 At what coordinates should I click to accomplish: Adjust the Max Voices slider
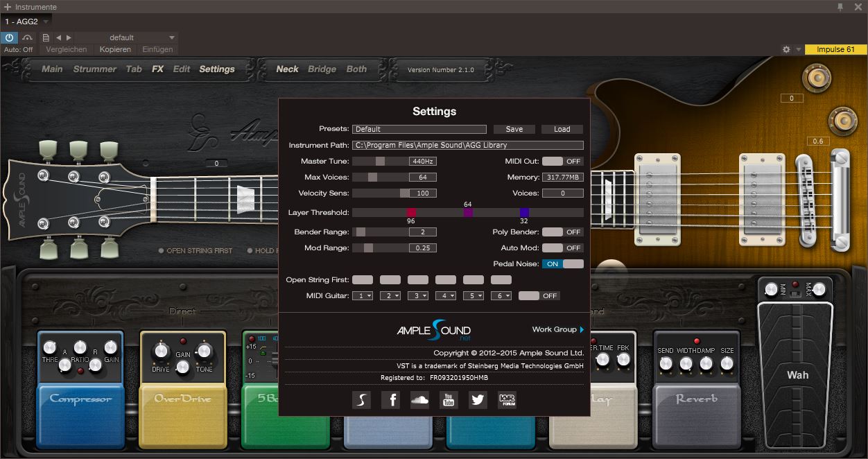point(380,177)
